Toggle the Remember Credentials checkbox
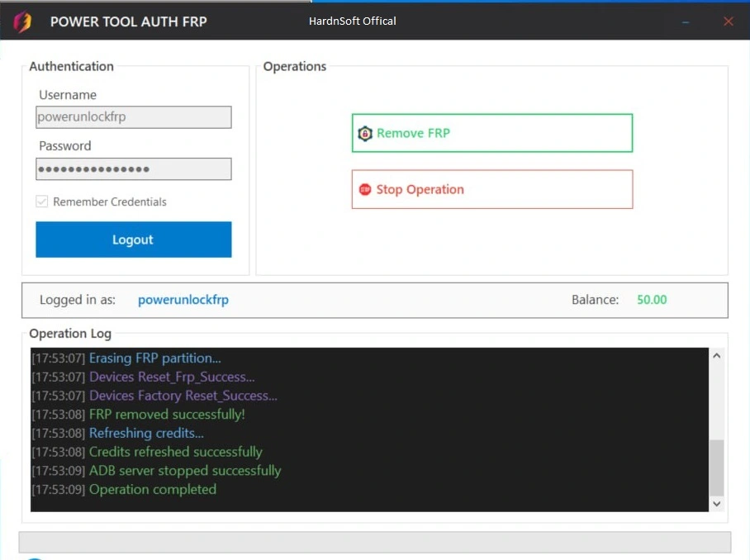The height and width of the screenshot is (560, 750). [x=42, y=202]
